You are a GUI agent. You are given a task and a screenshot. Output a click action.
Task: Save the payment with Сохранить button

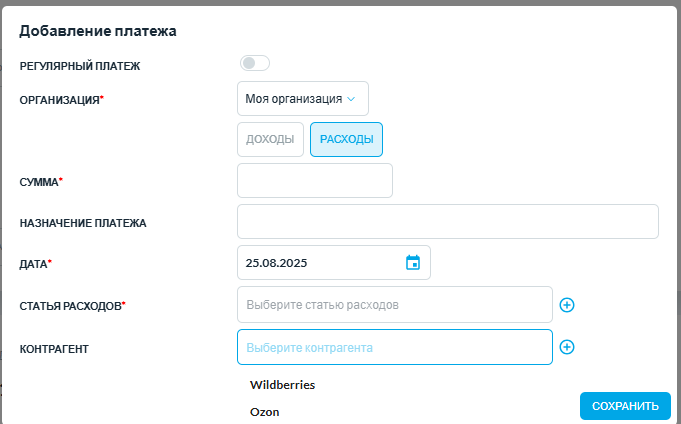point(625,406)
